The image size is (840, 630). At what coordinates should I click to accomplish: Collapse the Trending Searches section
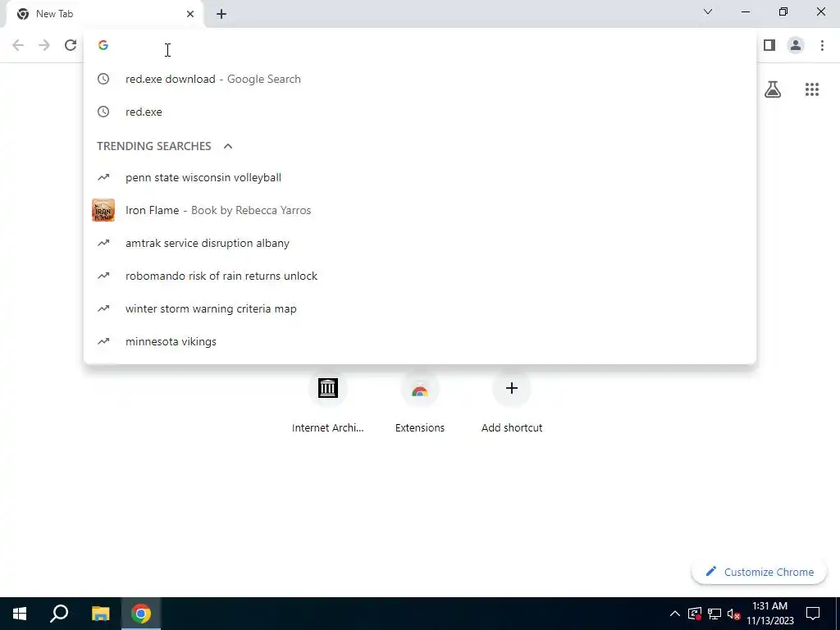(228, 146)
